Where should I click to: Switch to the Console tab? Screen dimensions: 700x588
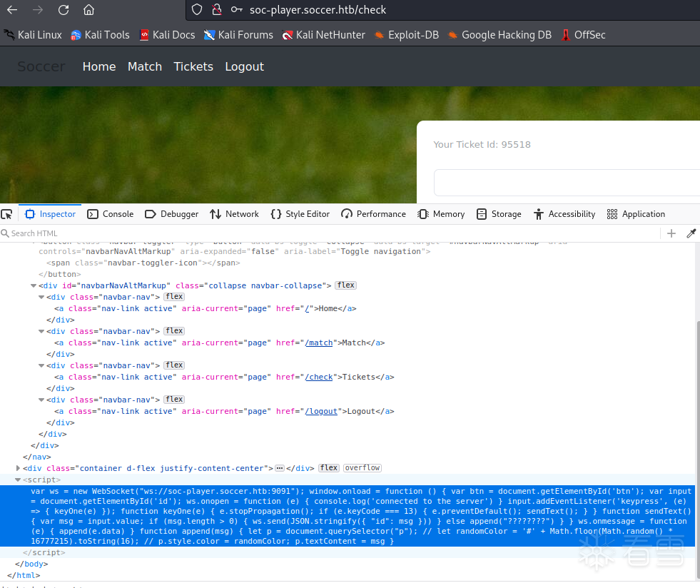tap(111, 214)
